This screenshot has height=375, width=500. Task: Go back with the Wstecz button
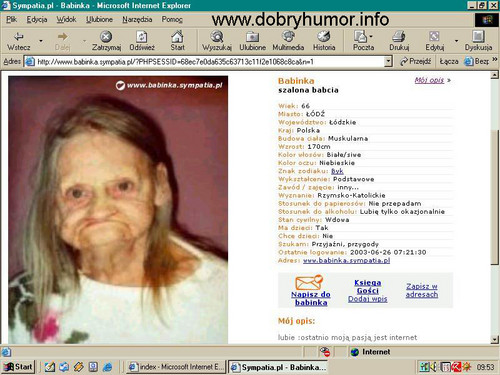tap(19, 41)
